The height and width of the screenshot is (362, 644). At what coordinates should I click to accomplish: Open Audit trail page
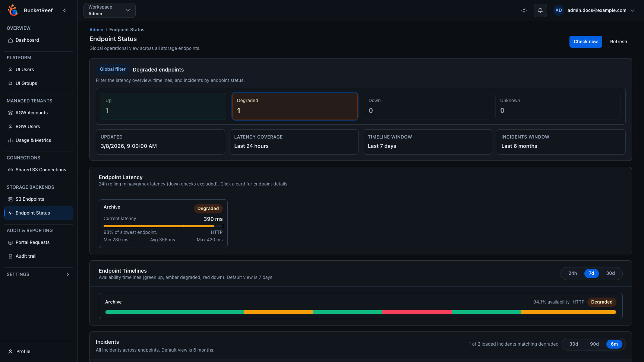click(x=38, y=256)
